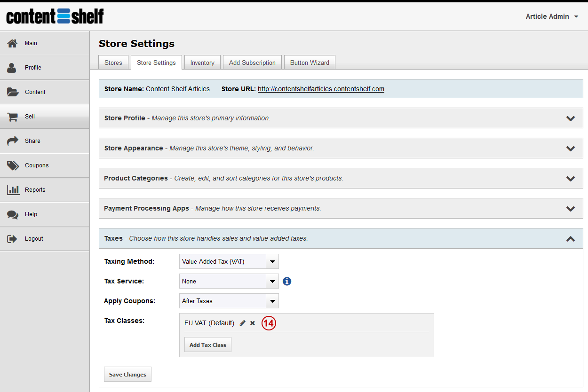Click the Main home icon
The image size is (588, 392).
pos(13,43)
